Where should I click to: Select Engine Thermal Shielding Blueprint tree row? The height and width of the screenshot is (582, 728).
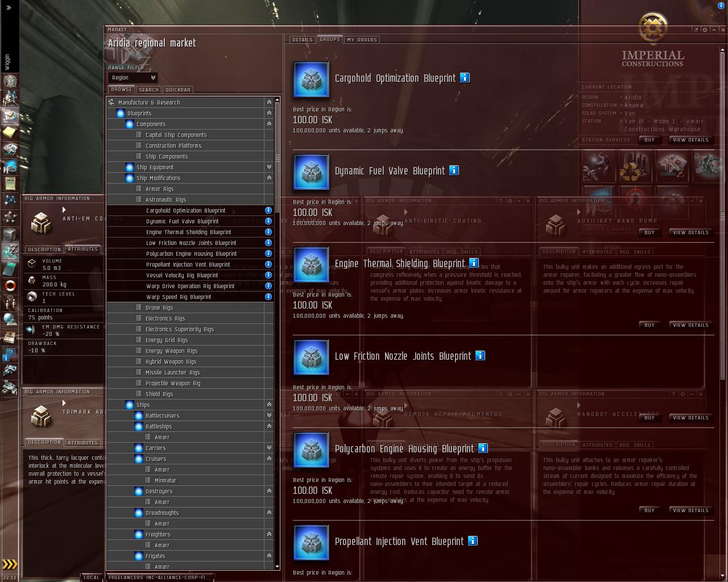click(x=190, y=232)
